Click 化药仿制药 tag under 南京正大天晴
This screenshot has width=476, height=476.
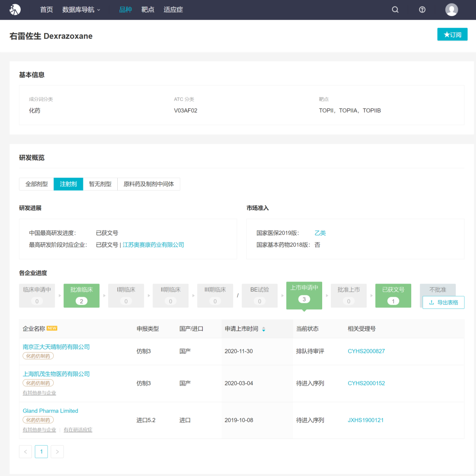38,356
